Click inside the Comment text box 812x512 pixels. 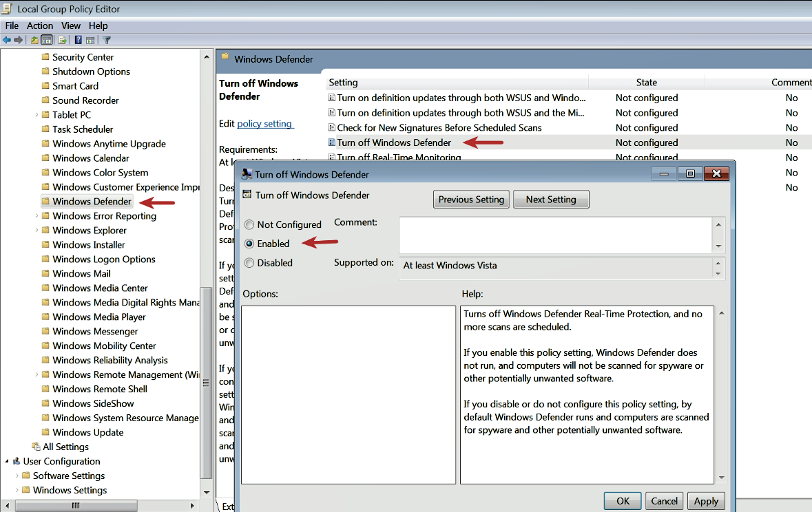point(554,235)
